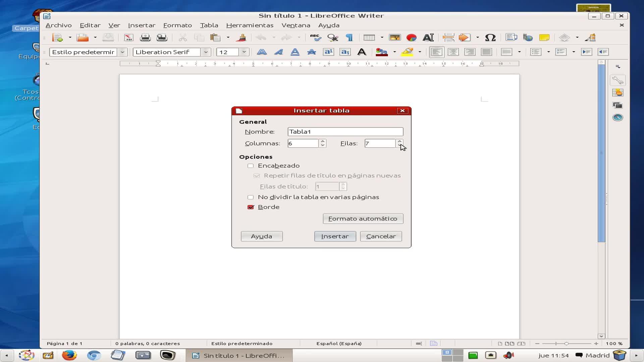Click the Insert chart pie icon
Image resolution: width=644 pixels, height=362 pixels.
pos(411,38)
